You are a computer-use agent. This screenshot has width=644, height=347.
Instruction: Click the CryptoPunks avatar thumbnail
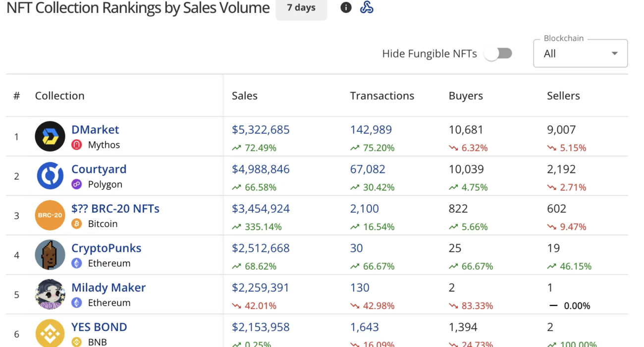(x=50, y=255)
